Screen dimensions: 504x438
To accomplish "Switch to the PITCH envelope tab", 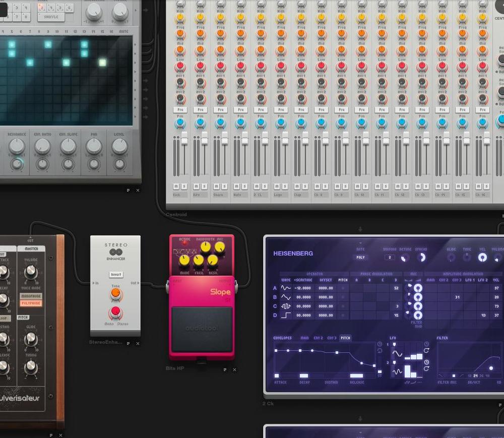I will pos(345,338).
